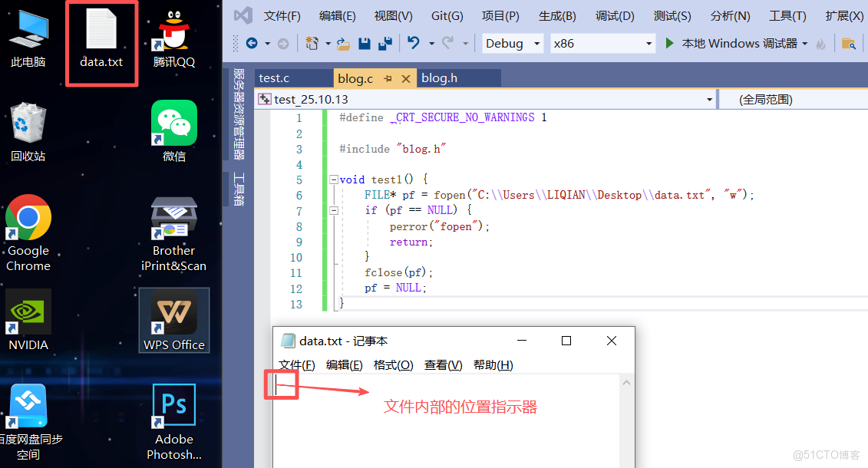
Task: Open the Find in Files folder-search icon
Action: pos(848,44)
